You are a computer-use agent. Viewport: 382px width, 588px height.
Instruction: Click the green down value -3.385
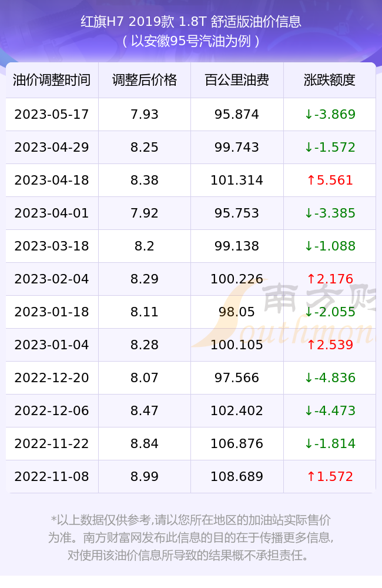(330, 213)
